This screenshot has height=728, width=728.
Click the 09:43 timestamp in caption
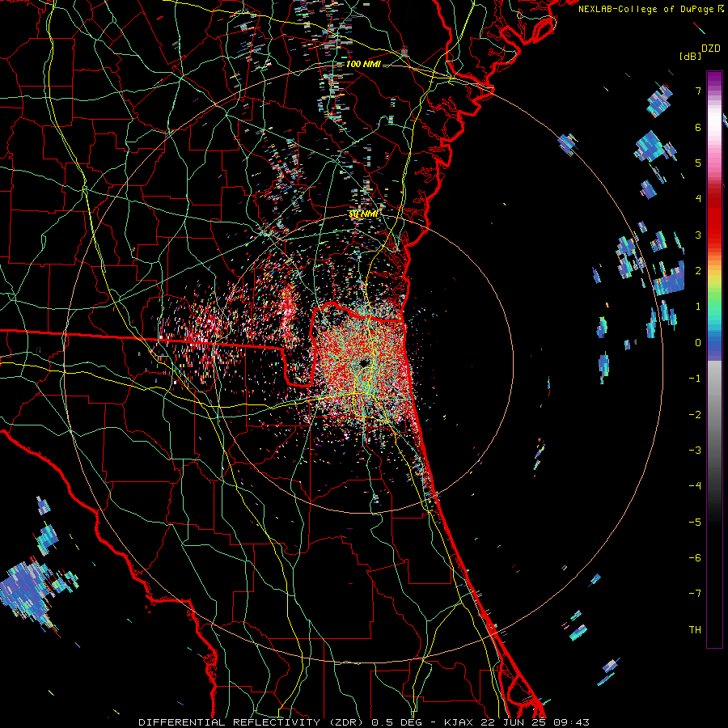pos(571,722)
